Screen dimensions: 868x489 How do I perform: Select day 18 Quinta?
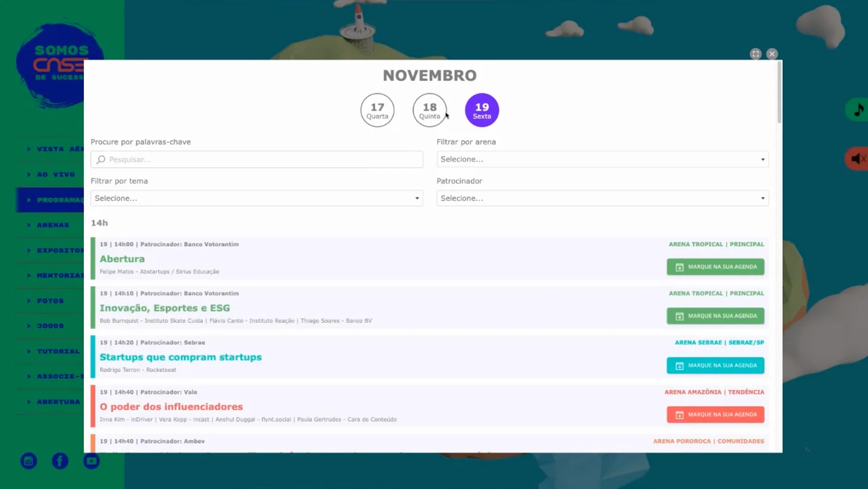(x=429, y=110)
